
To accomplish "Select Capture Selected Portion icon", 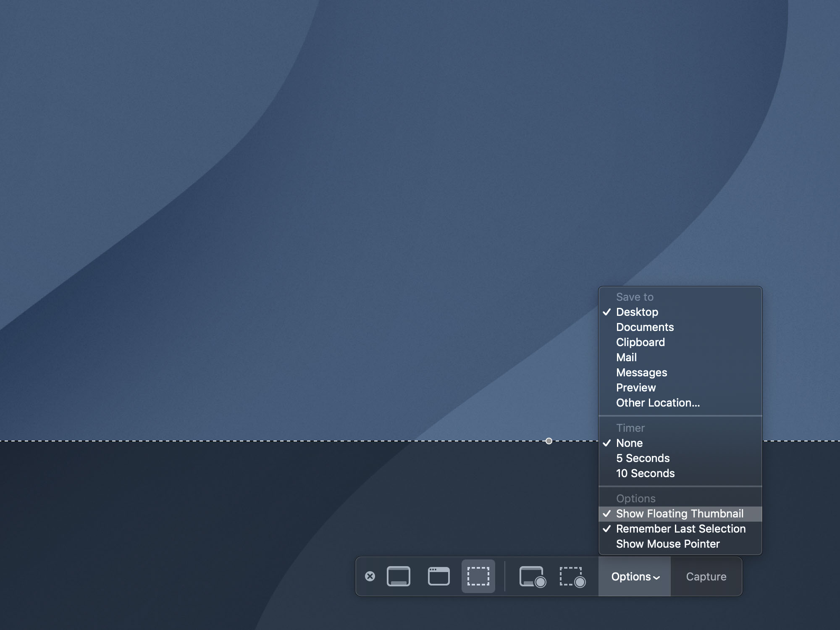I will [x=478, y=576].
